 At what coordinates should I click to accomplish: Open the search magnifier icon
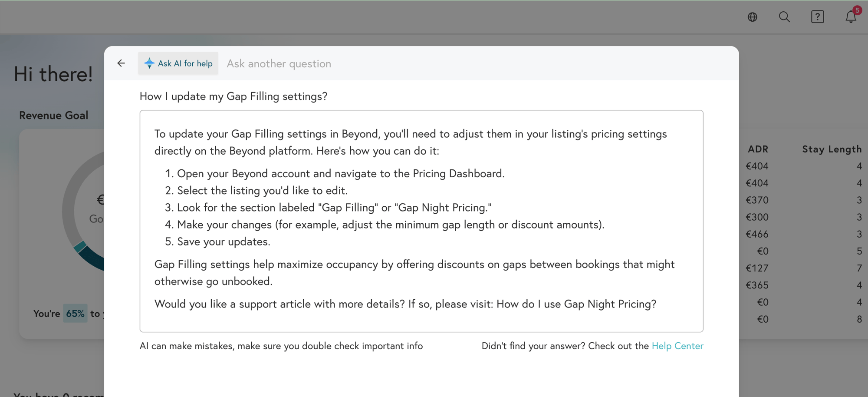[784, 17]
